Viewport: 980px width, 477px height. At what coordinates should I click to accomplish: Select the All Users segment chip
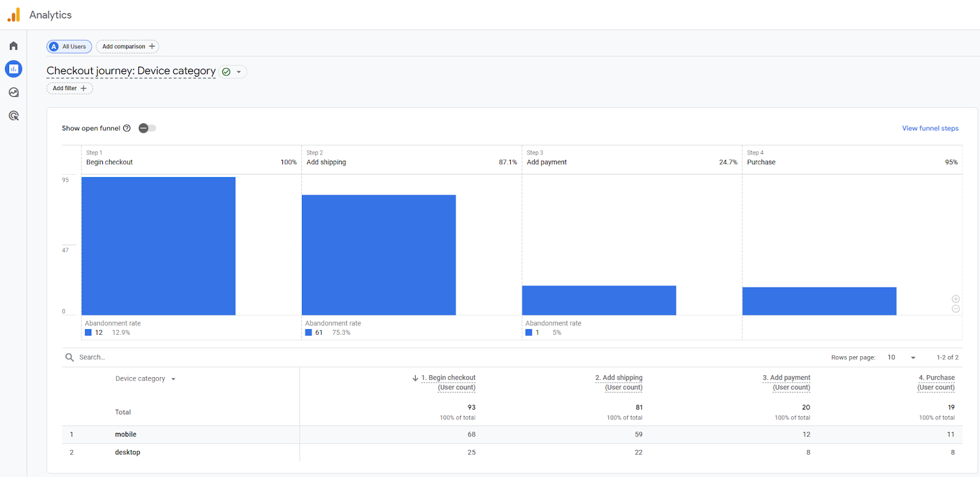69,47
